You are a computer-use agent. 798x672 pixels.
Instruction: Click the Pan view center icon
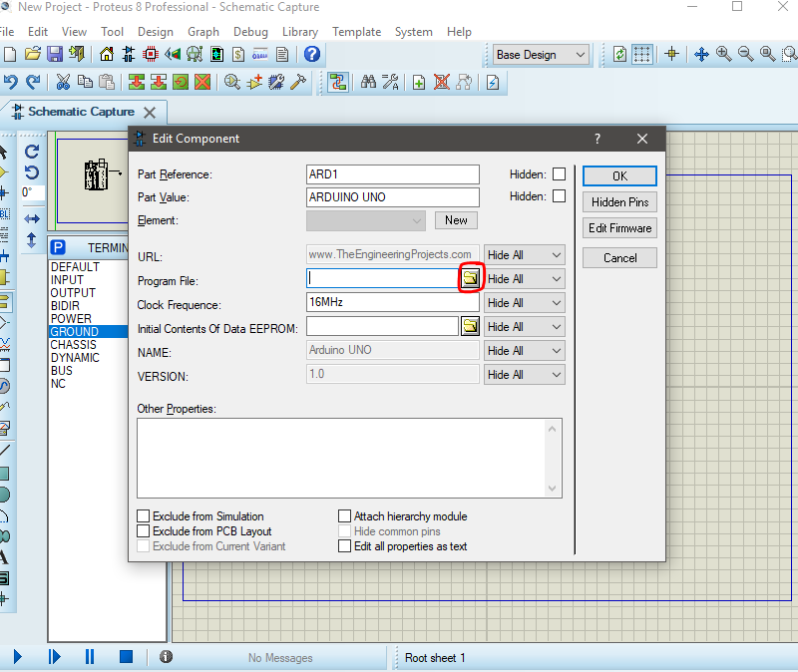click(701, 54)
